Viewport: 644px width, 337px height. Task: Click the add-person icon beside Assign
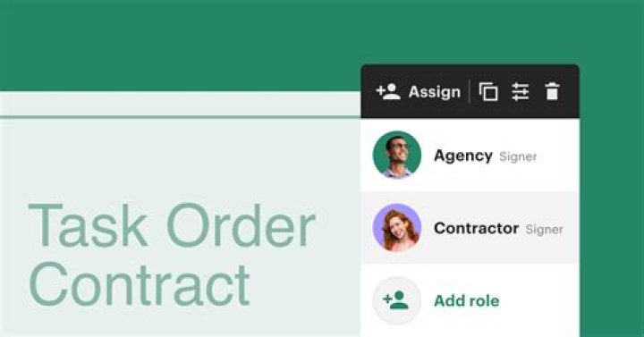388,91
